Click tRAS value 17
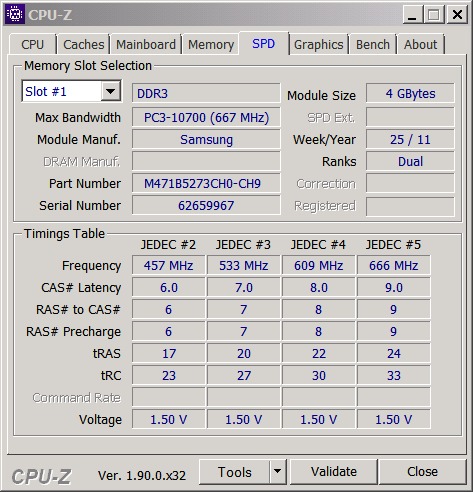Screen dimensions: 473x492 pos(168,353)
